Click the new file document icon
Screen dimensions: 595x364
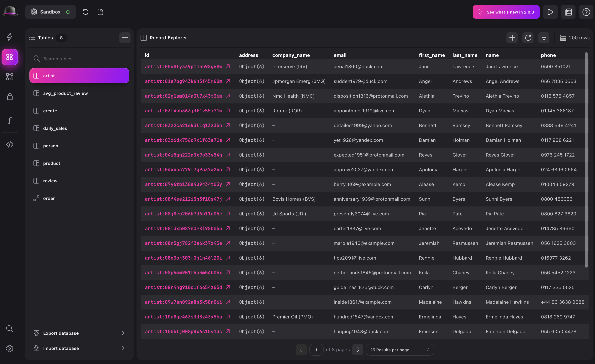(x=100, y=12)
